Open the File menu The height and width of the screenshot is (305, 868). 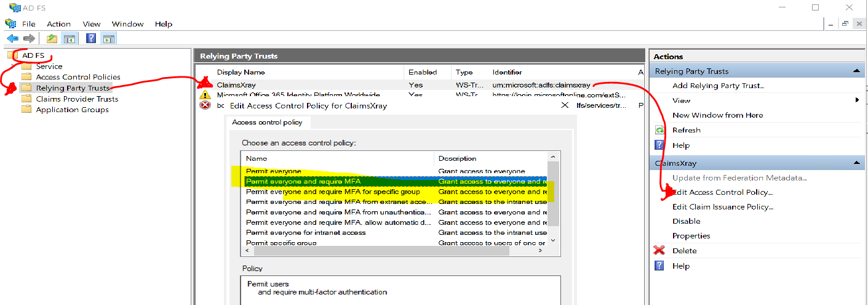click(x=29, y=23)
